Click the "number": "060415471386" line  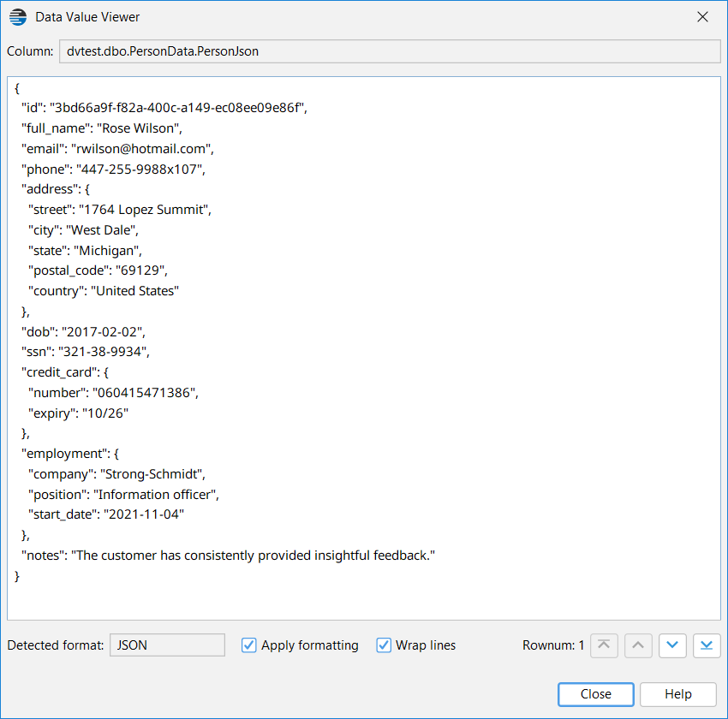pyautogui.click(x=113, y=392)
